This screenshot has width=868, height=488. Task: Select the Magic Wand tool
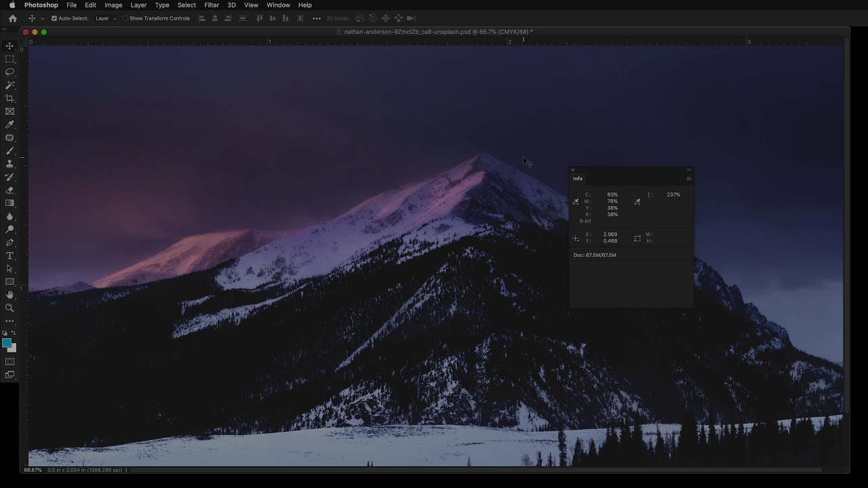9,85
